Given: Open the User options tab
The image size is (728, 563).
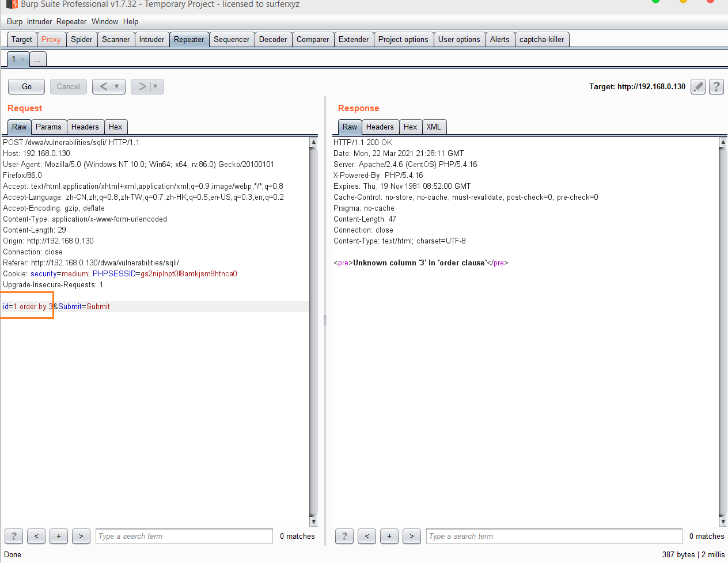Looking at the screenshot, I should (x=459, y=39).
